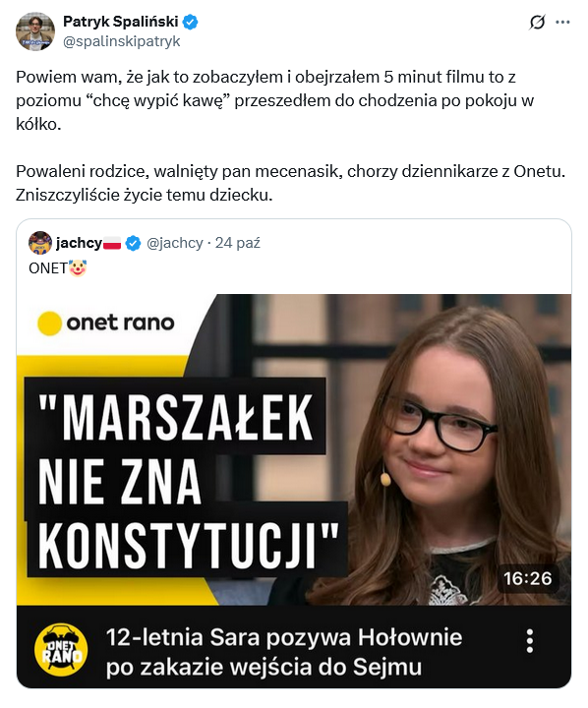Image resolution: width=588 pixels, height=708 pixels.
Task: Click the onet rano yellow logo
Action: point(106,324)
